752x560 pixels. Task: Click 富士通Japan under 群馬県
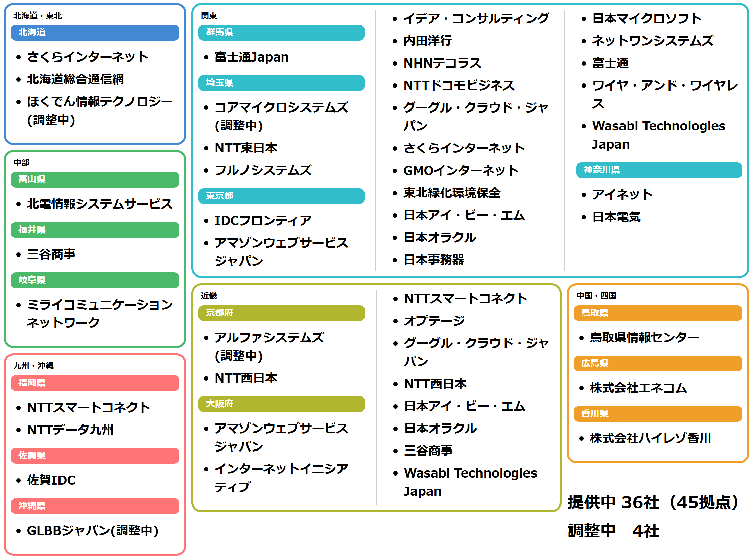(x=251, y=57)
